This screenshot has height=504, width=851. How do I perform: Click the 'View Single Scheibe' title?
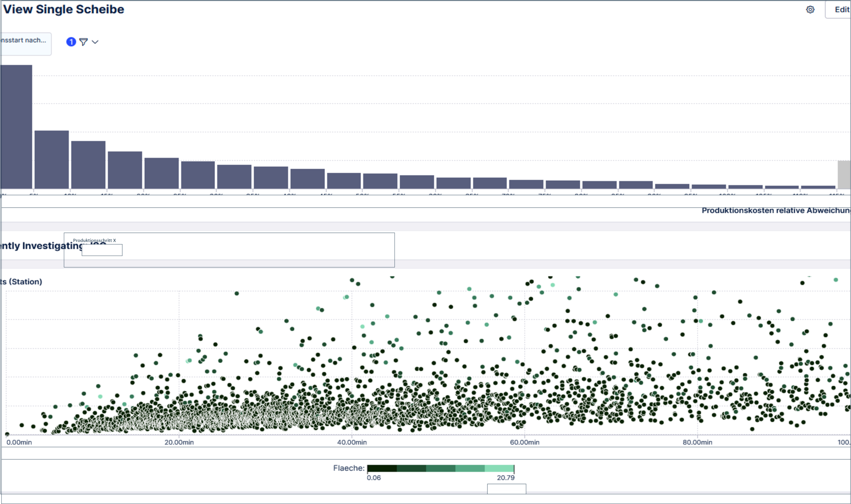click(x=63, y=9)
